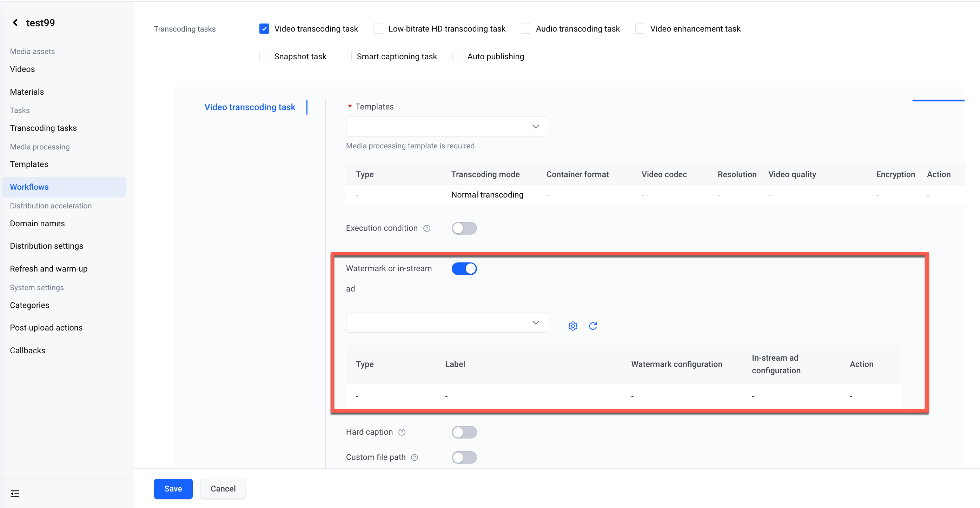This screenshot has width=980, height=508.
Task: Check Low-bitrate HD transcoding task
Action: click(378, 29)
